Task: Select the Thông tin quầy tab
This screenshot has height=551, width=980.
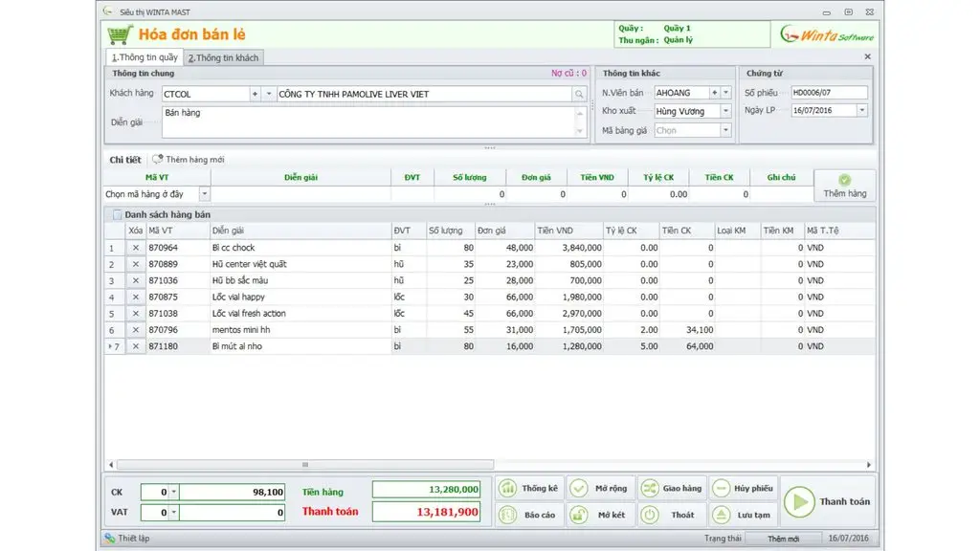Action: coord(145,56)
